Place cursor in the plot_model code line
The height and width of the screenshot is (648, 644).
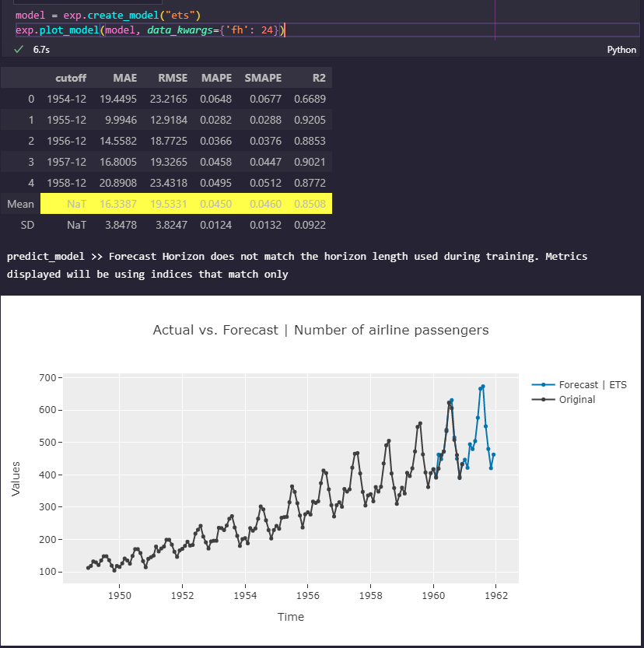(156, 30)
